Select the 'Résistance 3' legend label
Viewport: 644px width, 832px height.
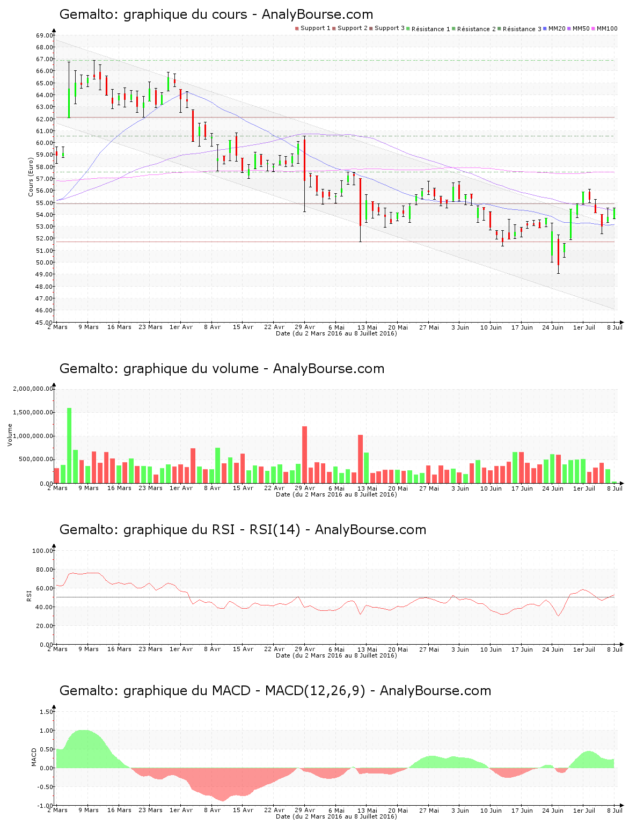[522, 28]
